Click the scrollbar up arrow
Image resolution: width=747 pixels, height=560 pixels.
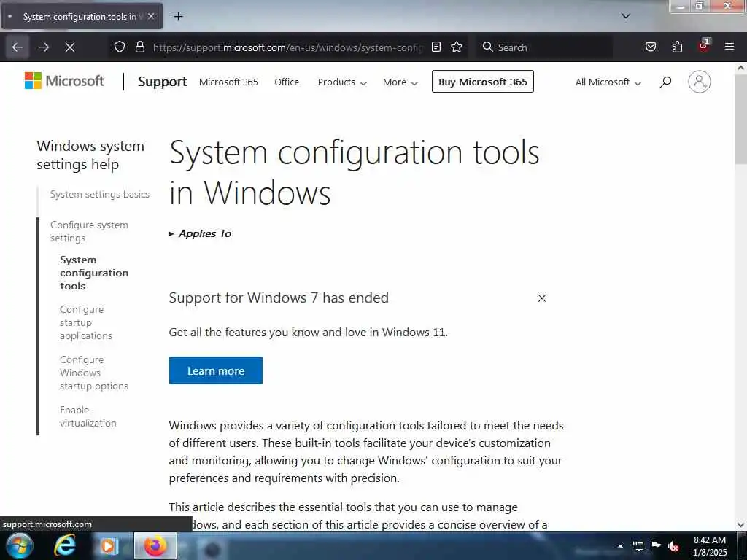(740, 68)
